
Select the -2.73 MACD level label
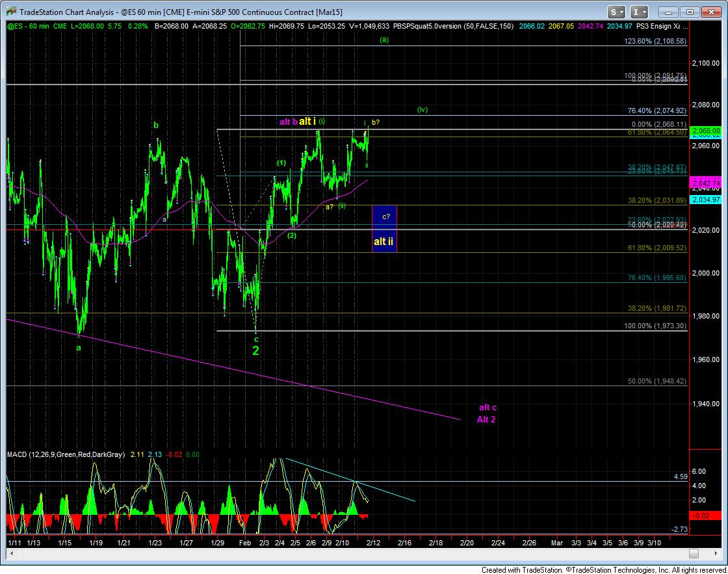point(680,529)
